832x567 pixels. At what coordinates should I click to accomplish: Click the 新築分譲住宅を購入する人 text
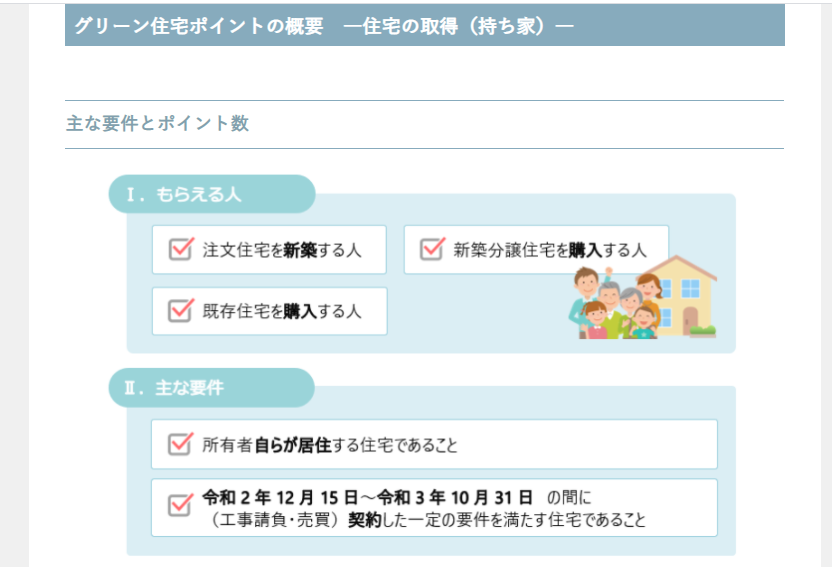(x=550, y=249)
